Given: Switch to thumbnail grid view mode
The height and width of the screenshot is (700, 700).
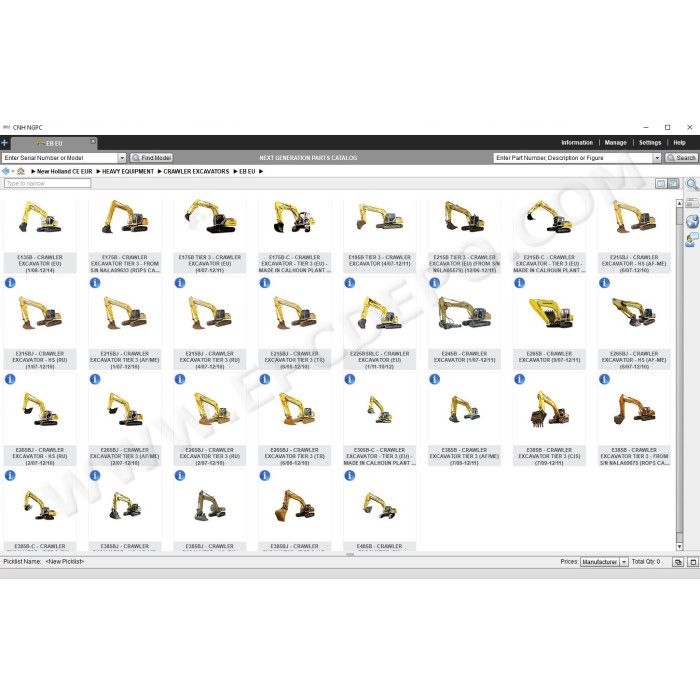Looking at the screenshot, I should (673, 183).
